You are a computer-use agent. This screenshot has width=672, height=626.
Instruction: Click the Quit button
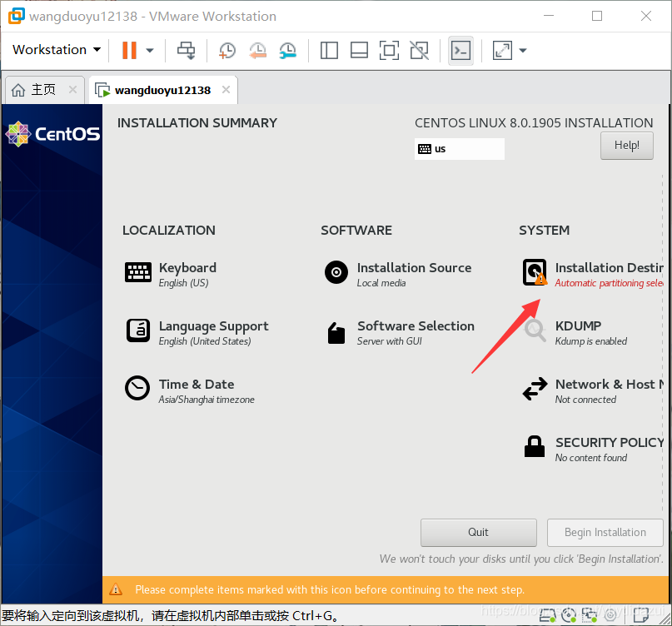478,533
